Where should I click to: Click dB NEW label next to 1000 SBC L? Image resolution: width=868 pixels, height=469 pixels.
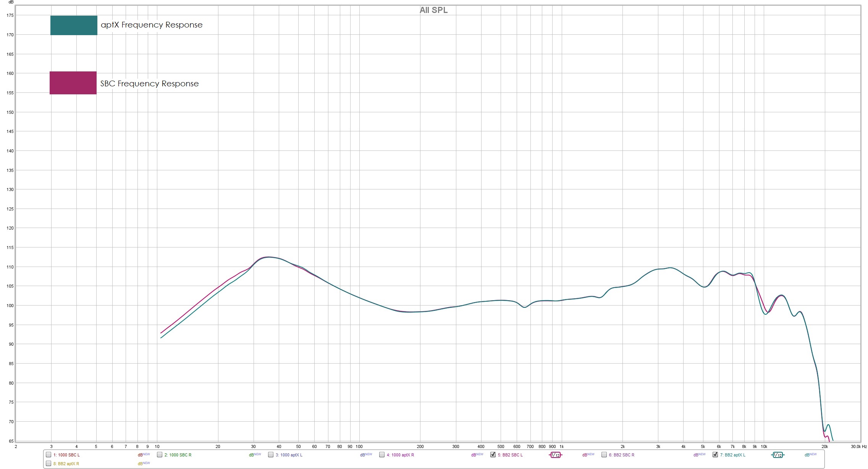click(144, 455)
